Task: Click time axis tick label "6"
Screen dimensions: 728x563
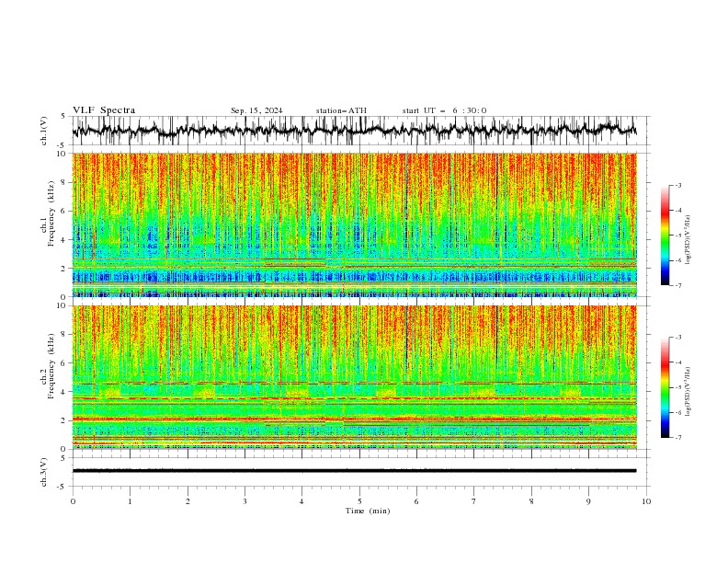Action: coord(416,501)
